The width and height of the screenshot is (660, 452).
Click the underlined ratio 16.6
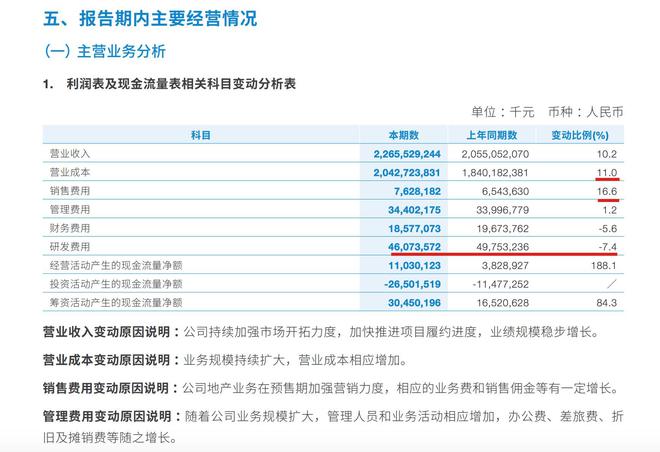[607, 191]
